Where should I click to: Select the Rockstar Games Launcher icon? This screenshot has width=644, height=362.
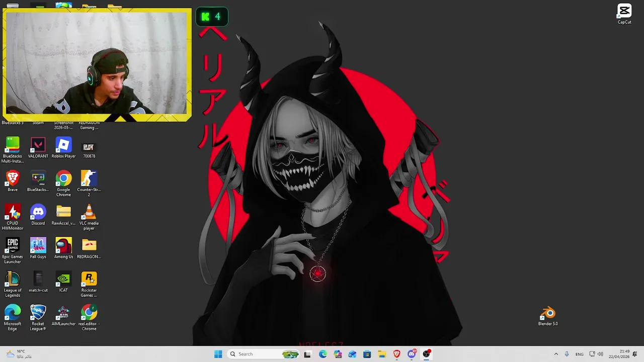89,285
